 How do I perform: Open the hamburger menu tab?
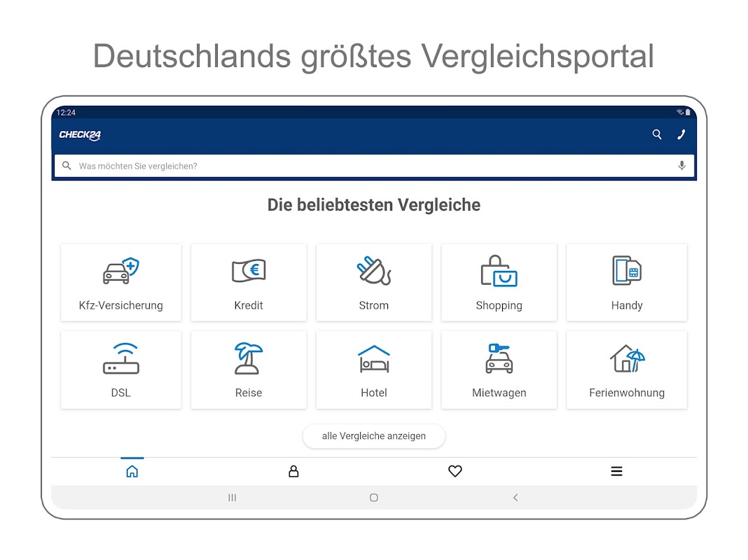pyautogui.click(x=616, y=472)
